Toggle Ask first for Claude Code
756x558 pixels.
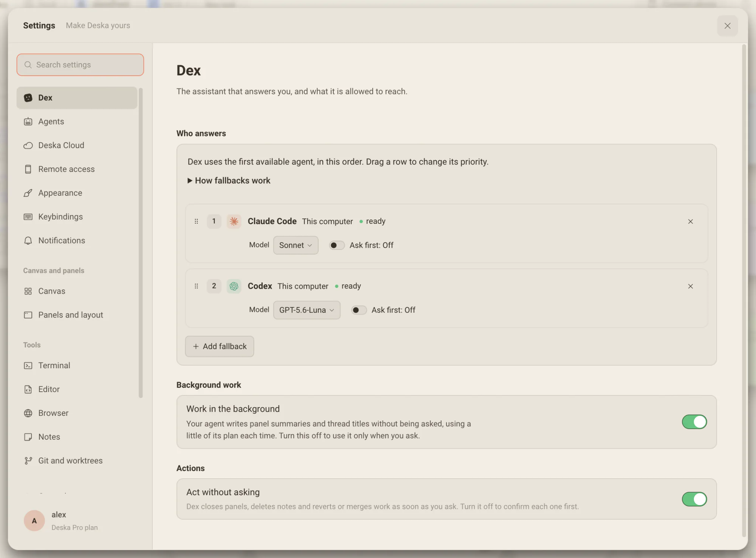337,245
